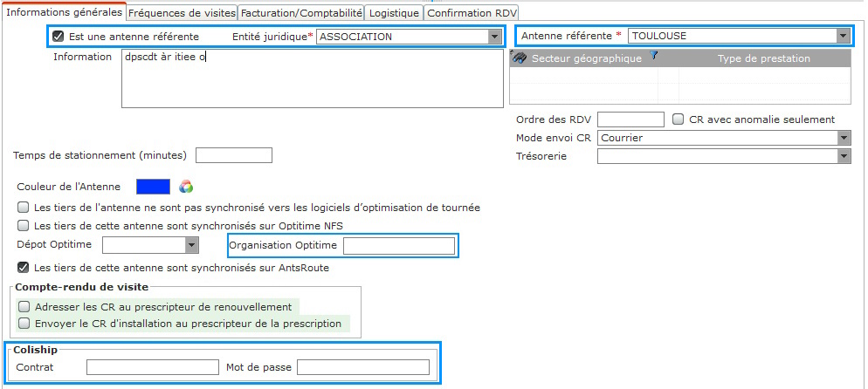This screenshot has height=389, width=868.
Task: Switch to the Fréquences de visites tab
Action: point(183,13)
